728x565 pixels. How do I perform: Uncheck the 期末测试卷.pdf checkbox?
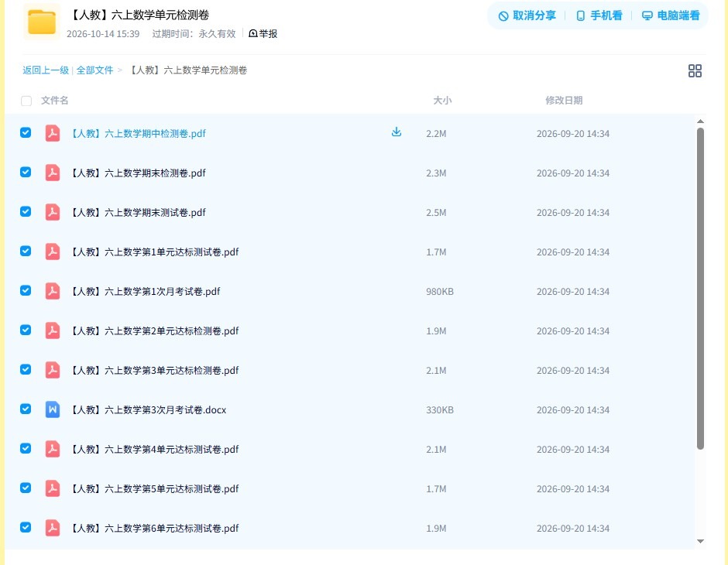(x=26, y=211)
